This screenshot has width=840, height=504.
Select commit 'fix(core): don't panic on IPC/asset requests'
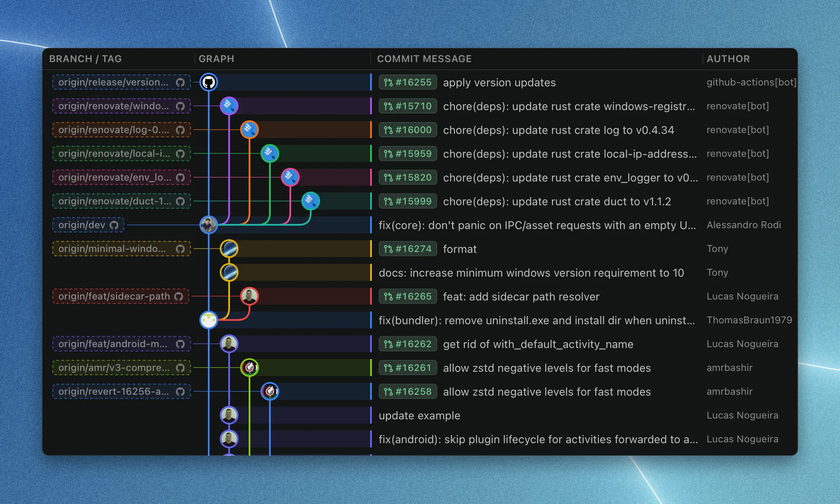click(x=537, y=226)
